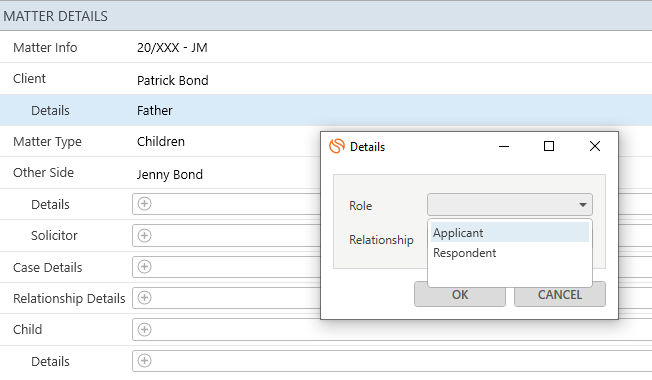Click the Other Side label
652x380 pixels.
point(43,173)
